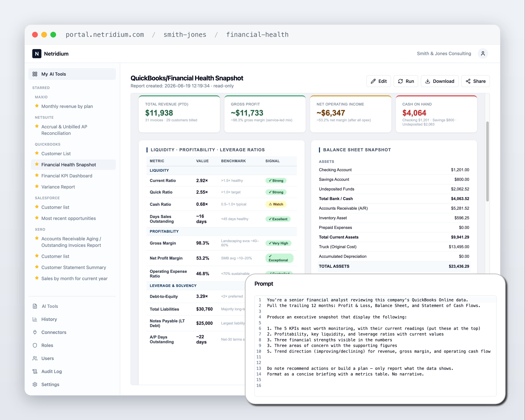Click the Cash on Hand card
The width and height of the screenshot is (525, 420).
[436, 114]
